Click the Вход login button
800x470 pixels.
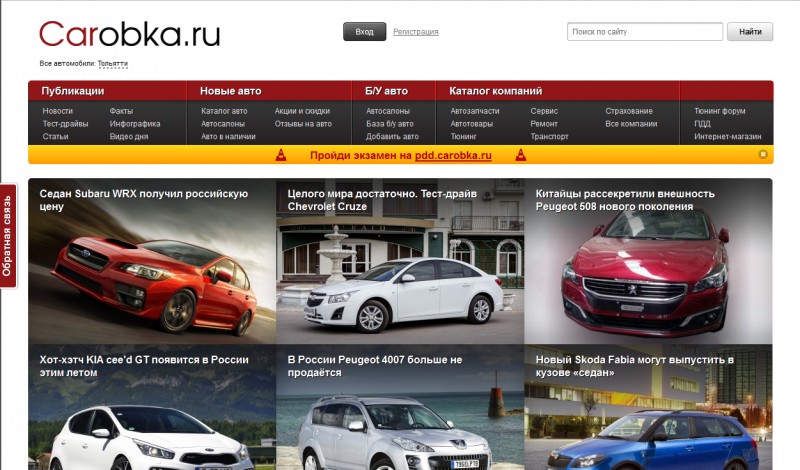[364, 32]
